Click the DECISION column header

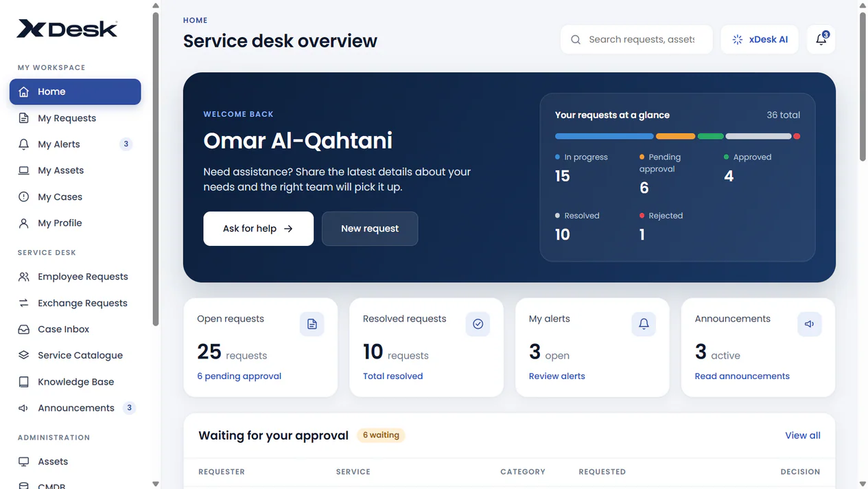pyautogui.click(x=800, y=472)
